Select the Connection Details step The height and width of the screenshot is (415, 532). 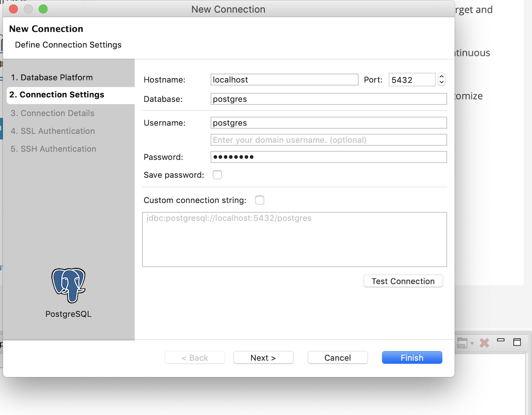tap(52, 113)
